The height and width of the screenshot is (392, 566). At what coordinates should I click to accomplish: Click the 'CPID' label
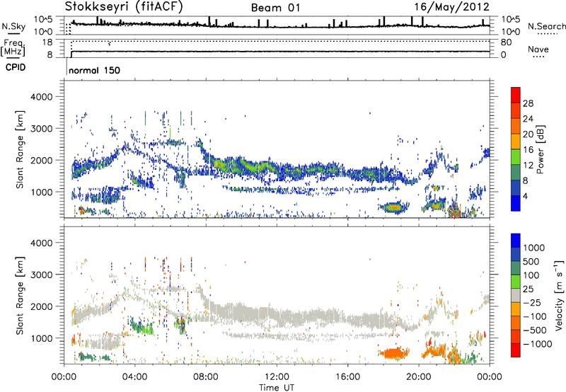click(16, 67)
